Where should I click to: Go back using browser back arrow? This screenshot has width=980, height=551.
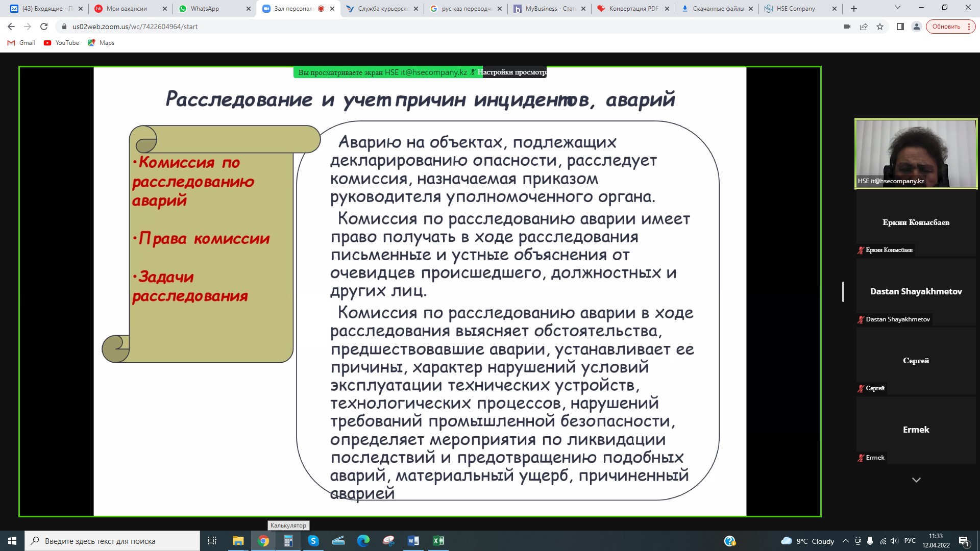tap(11, 27)
